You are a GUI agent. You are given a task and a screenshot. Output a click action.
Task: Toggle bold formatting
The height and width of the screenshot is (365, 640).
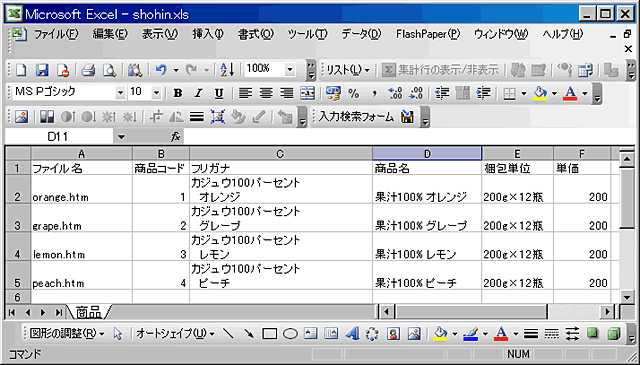click(178, 93)
